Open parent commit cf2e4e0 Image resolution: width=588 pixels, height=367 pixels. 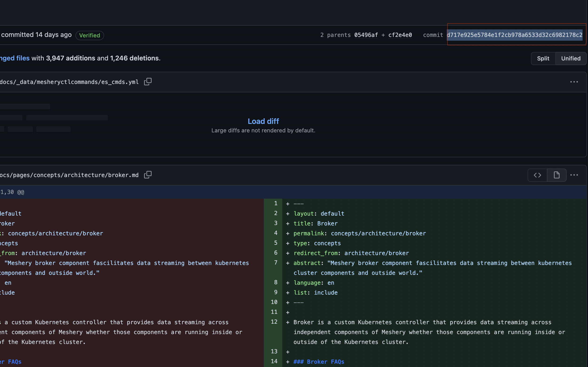click(x=400, y=35)
